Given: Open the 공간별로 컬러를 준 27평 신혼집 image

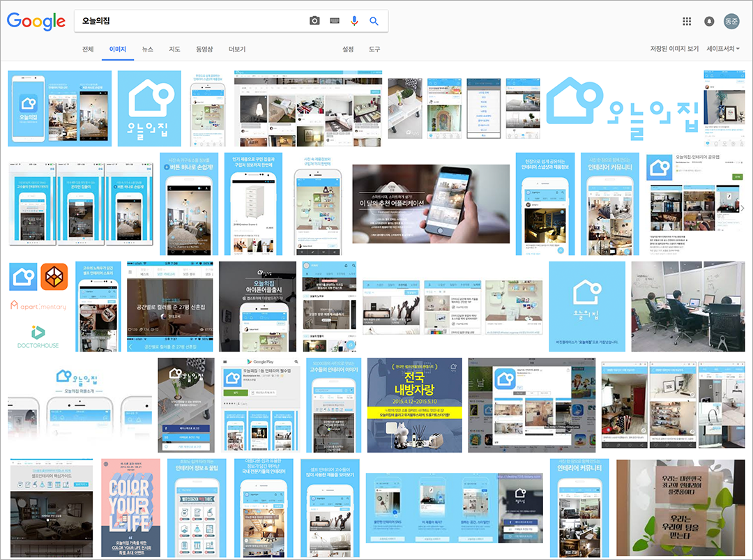Looking at the screenshot, I should [x=170, y=306].
